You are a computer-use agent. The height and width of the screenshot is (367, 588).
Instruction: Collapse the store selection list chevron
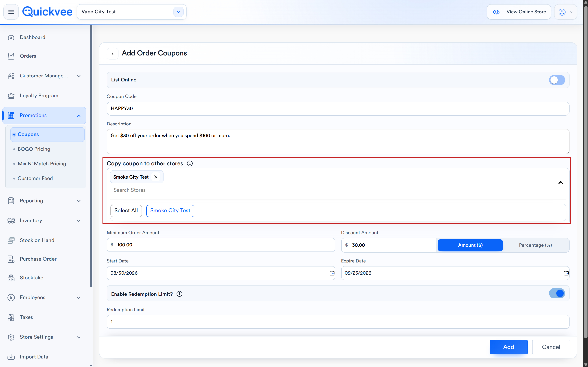coord(560,183)
